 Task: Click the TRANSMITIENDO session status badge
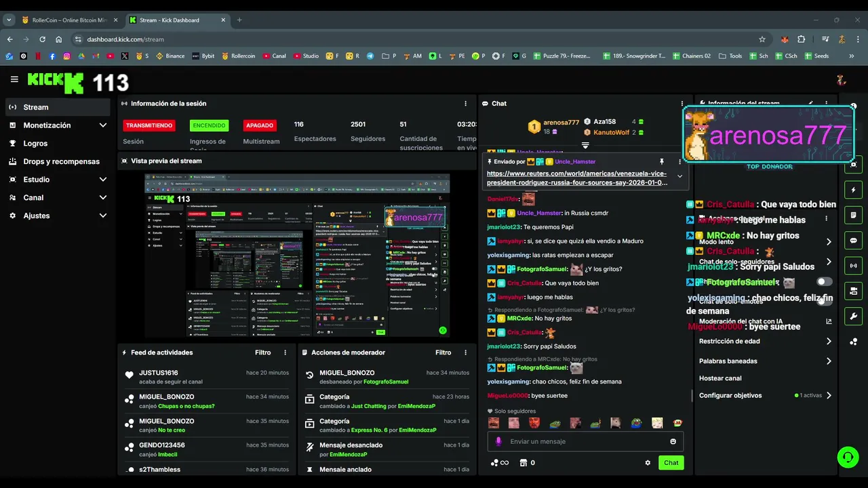point(149,125)
